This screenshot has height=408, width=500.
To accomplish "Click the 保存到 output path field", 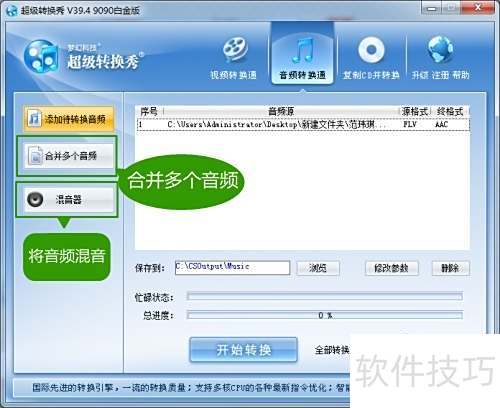I will pyautogui.click(x=232, y=267).
